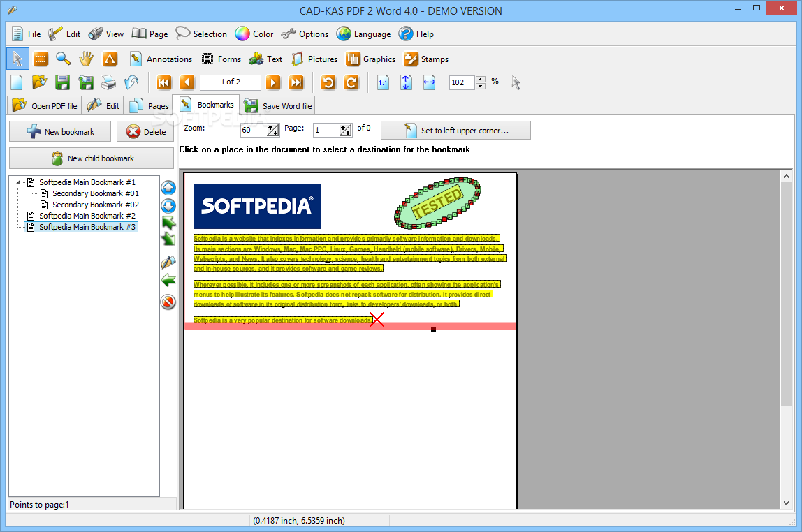
Task: Click the Save As floppy disk icon
Action: point(85,82)
